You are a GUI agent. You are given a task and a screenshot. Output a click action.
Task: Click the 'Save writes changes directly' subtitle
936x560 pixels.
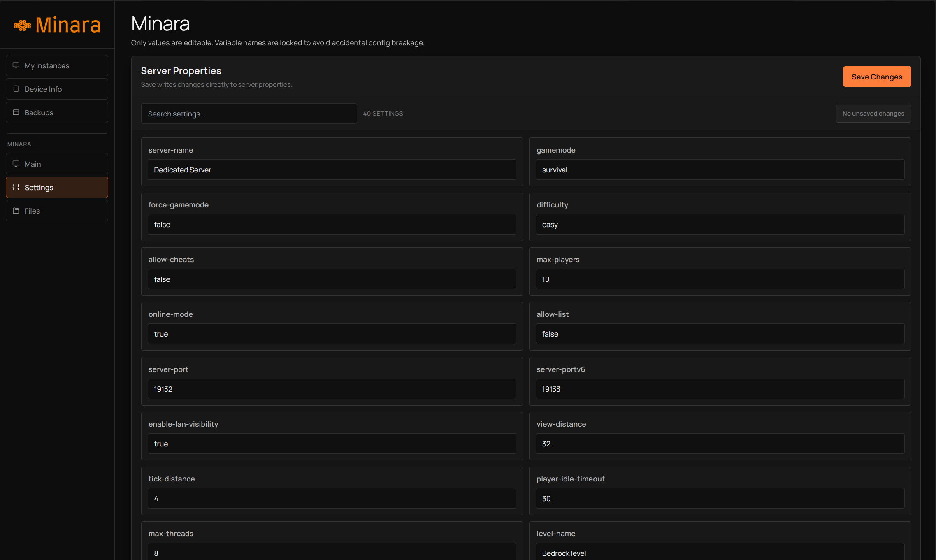tap(216, 84)
